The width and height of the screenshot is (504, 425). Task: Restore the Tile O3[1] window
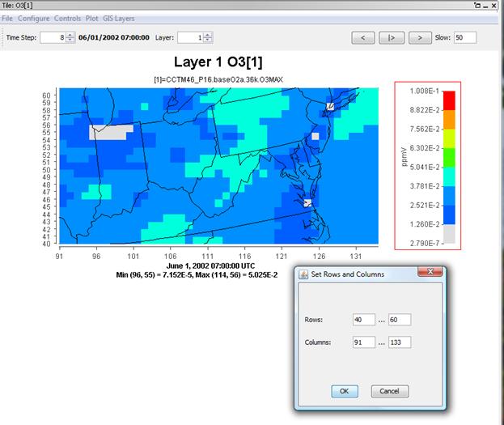(x=477, y=6)
